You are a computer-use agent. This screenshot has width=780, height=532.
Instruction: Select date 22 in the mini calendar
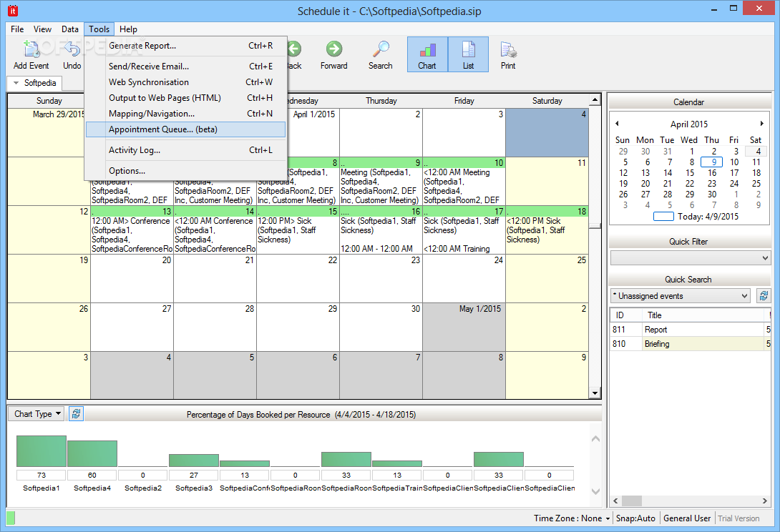click(x=690, y=184)
